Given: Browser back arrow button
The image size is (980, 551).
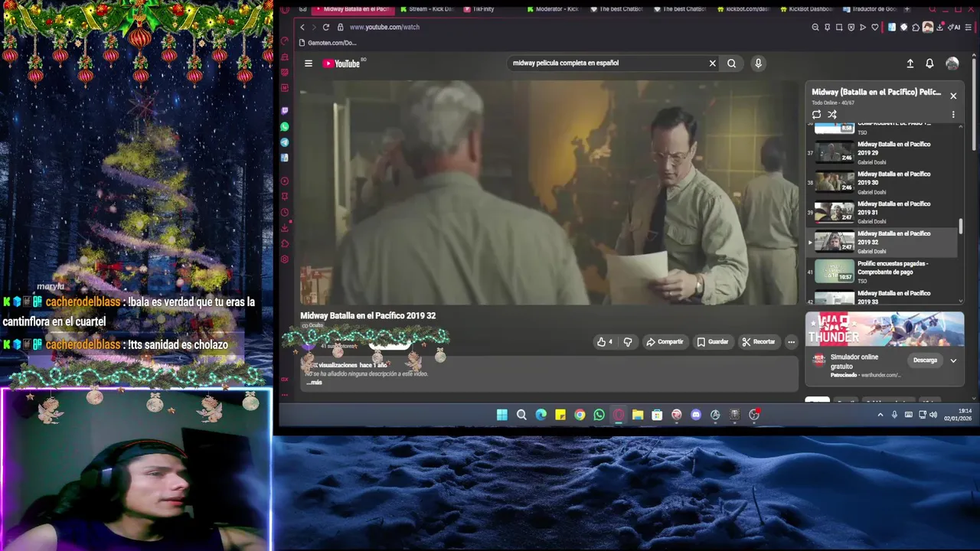Looking at the screenshot, I should (x=302, y=27).
